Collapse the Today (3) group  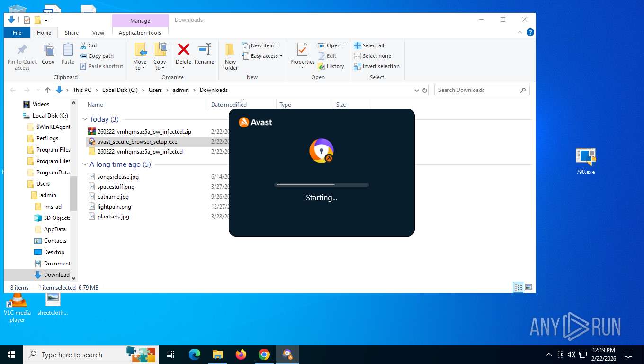[x=85, y=119]
